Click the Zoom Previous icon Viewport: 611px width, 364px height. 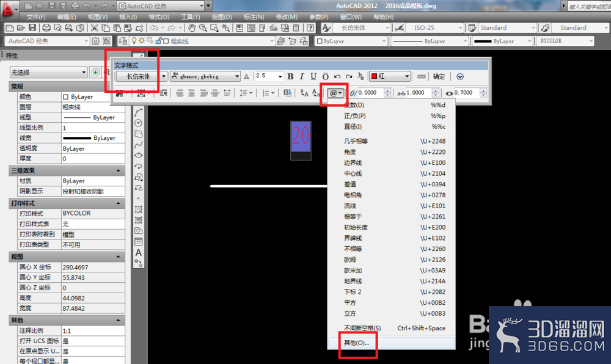click(225, 27)
